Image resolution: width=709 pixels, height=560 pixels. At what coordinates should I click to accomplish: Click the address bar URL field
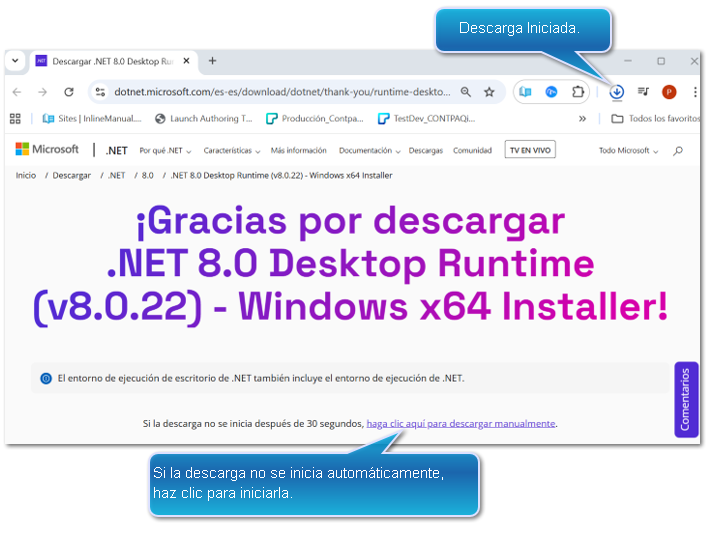pyautogui.click(x=282, y=92)
